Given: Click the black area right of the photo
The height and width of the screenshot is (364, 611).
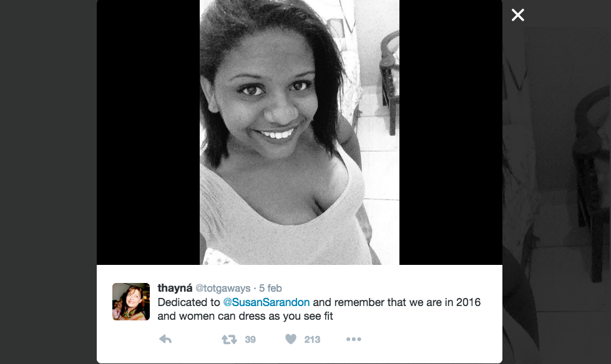Looking at the screenshot, I should (451, 132).
